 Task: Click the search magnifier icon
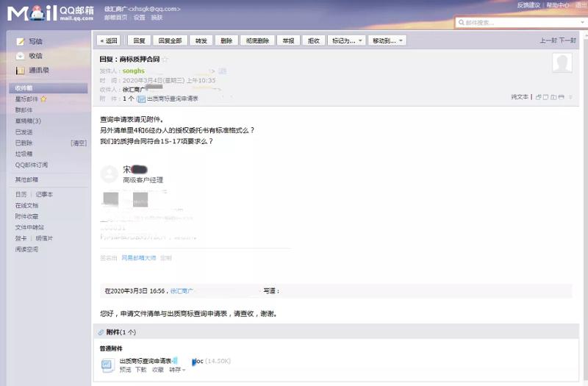[460, 23]
